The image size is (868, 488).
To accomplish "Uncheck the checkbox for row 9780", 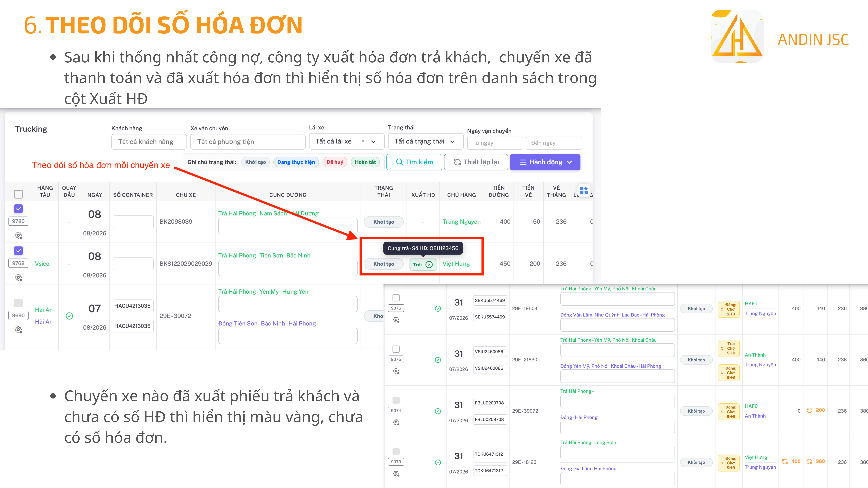I will pos(19,209).
